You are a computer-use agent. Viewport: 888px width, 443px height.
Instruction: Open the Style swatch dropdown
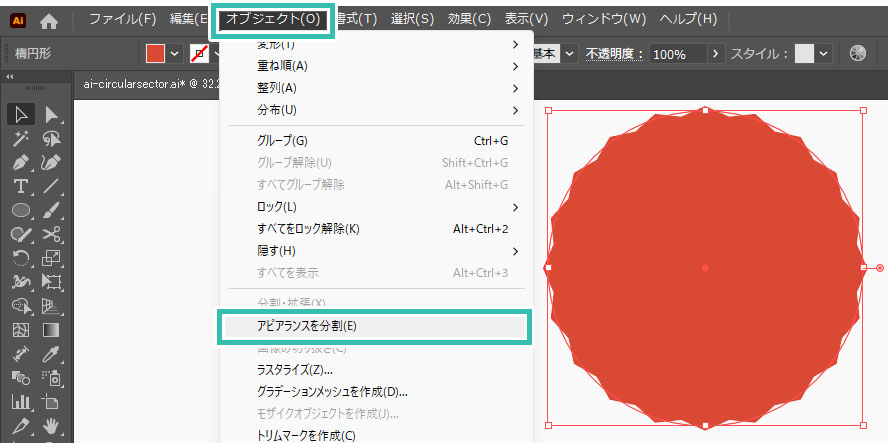(824, 54)
